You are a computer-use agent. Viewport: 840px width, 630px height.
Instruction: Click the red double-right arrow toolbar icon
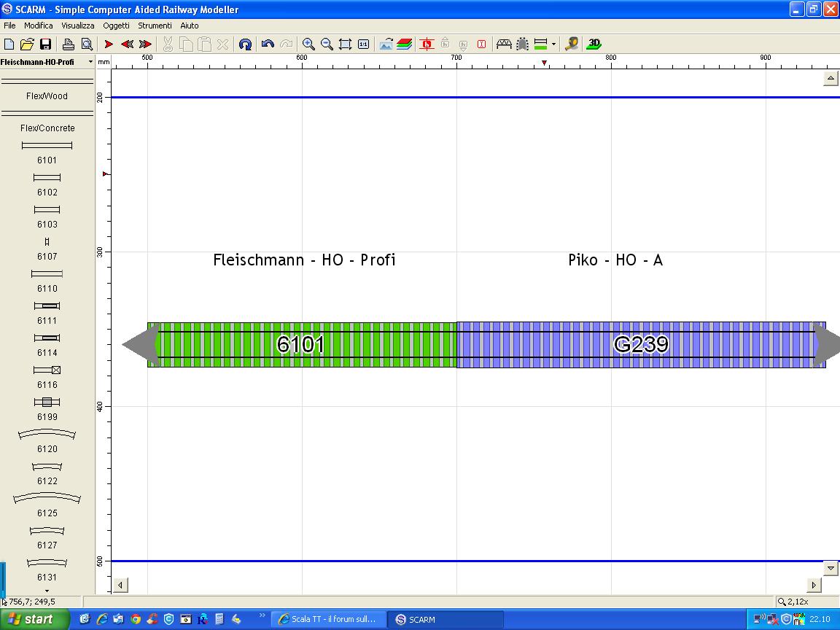(145, 44)
